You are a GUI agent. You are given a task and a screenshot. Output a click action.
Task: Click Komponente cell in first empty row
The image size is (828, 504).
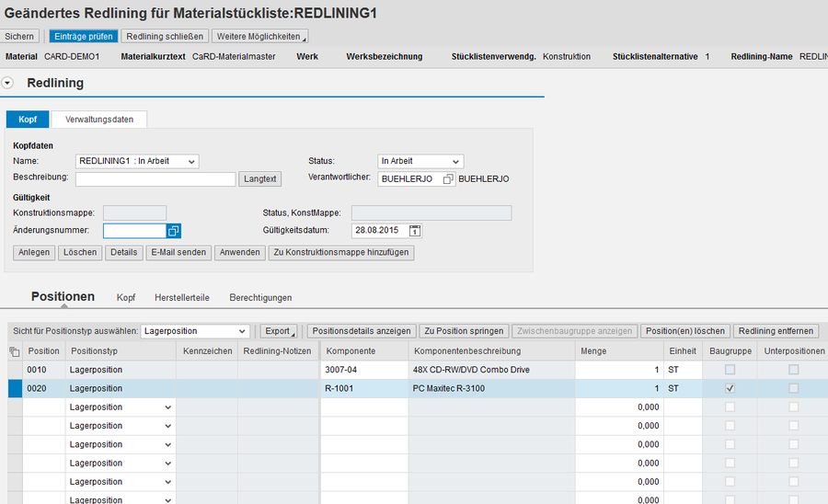point(363,407)
